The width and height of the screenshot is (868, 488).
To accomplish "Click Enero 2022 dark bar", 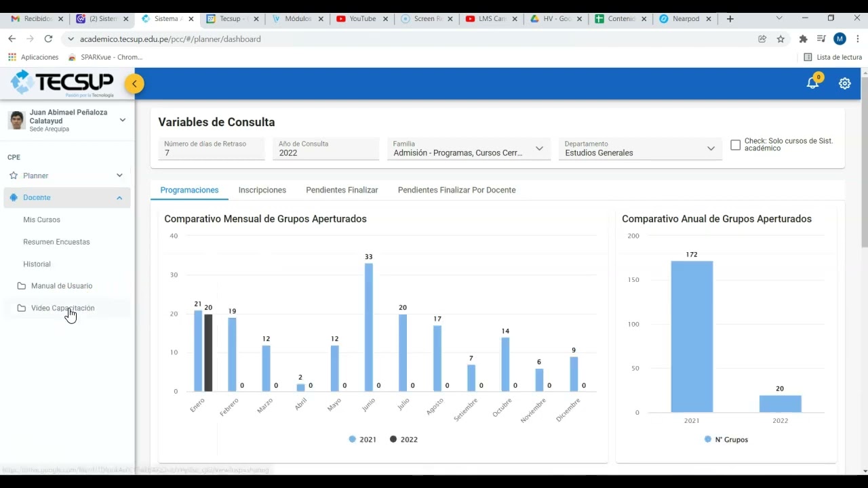I will [208, 353].
